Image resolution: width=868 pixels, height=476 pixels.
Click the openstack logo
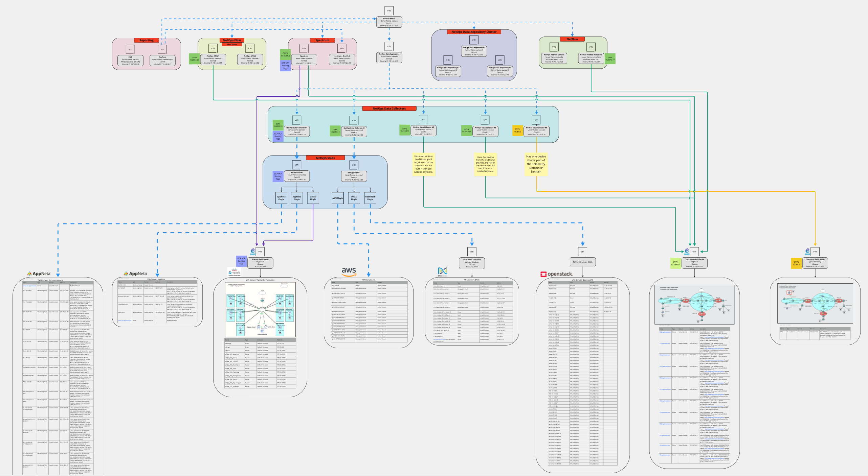click(557, 274)
